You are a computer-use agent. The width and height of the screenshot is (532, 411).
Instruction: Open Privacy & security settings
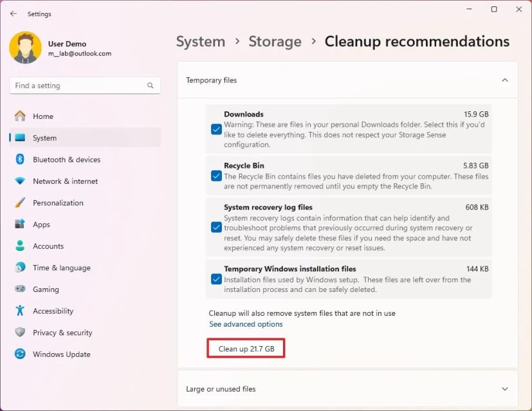(x=63, y=333)
